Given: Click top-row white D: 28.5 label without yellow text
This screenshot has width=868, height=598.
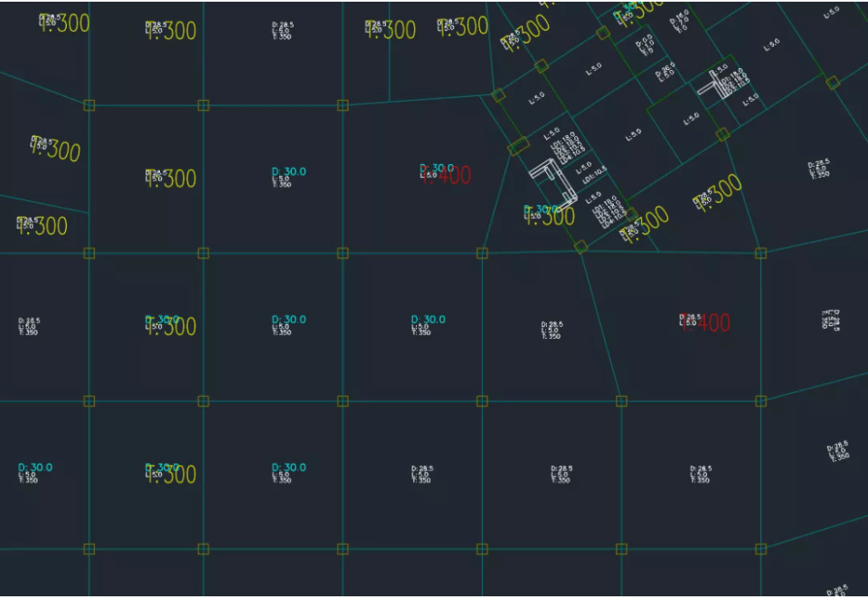Looking at the screenshot, I should pos(281,31).
